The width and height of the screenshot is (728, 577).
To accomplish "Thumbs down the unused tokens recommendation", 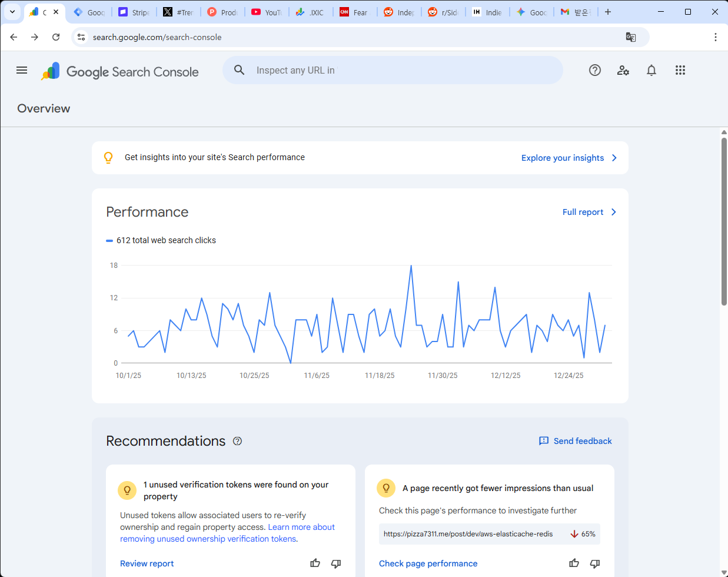I will 336,563.
